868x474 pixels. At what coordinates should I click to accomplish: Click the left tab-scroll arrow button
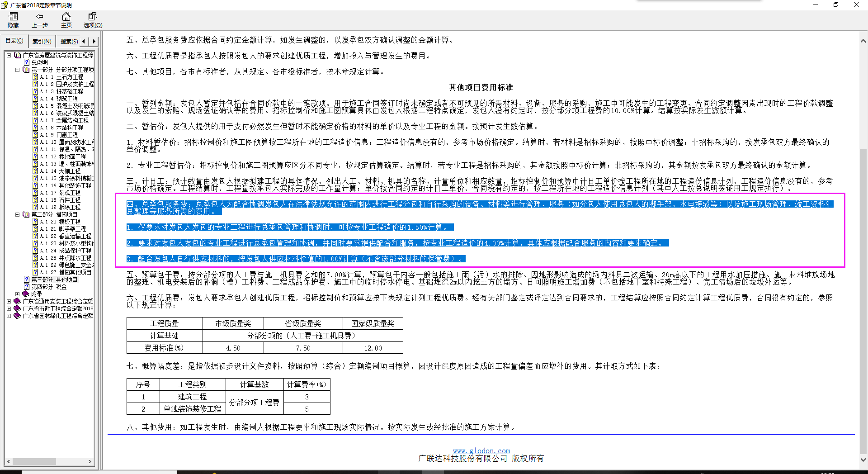point(84,41)
